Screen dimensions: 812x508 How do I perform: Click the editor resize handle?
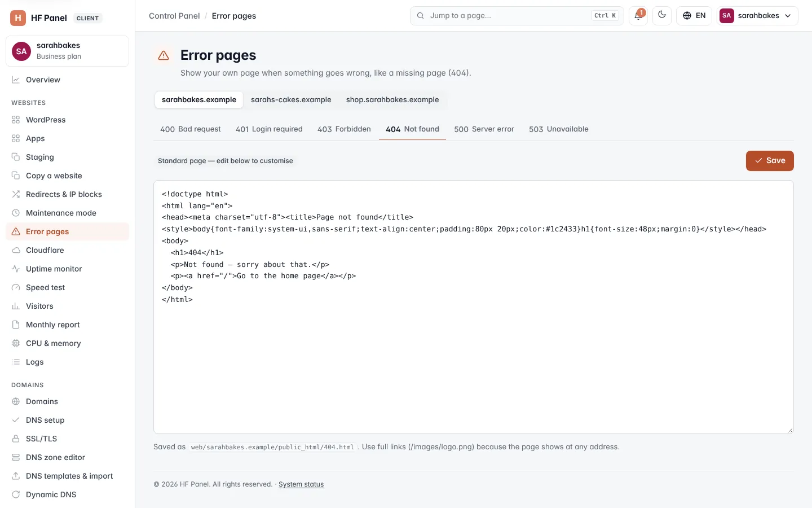tap(789, 430)
